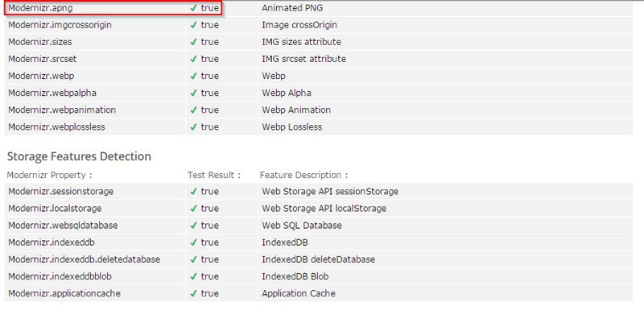Click IndexedDB Blob description

(295, 276)
